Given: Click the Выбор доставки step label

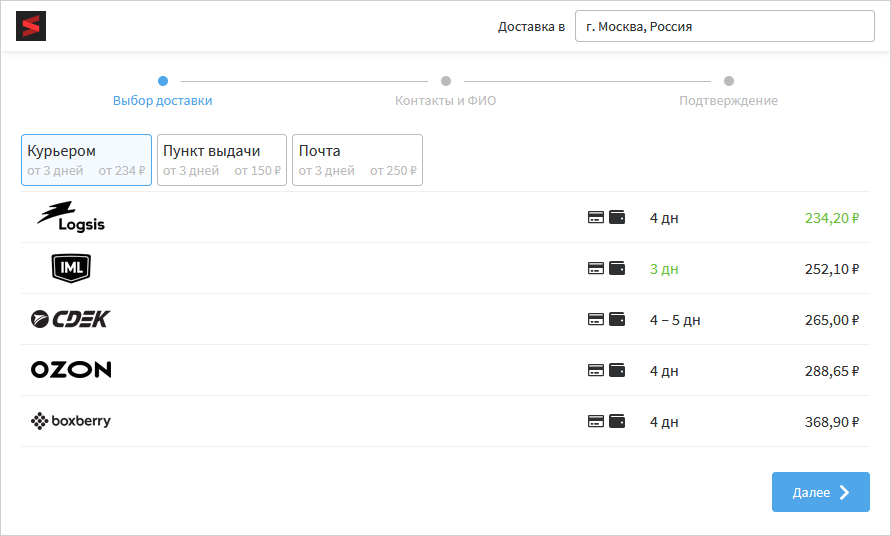Looking at the screenshot, I should [163, 101].
